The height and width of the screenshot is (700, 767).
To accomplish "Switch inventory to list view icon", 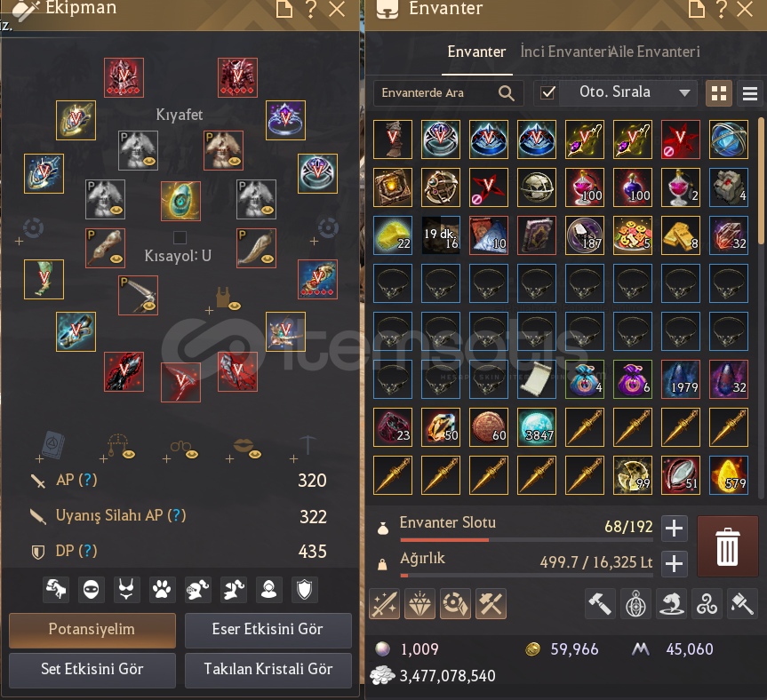I will [750, 93].
